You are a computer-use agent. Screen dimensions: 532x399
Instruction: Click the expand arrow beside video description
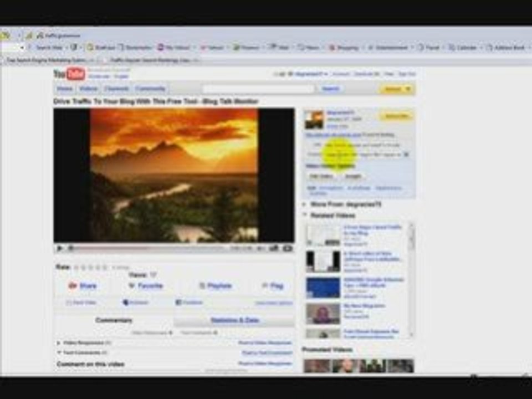tap(406, 155)
